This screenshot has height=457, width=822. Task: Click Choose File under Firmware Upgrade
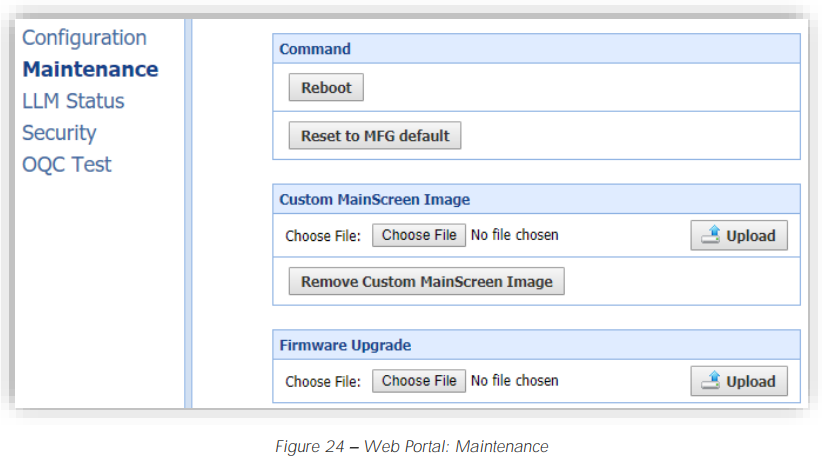click(419, 381)
